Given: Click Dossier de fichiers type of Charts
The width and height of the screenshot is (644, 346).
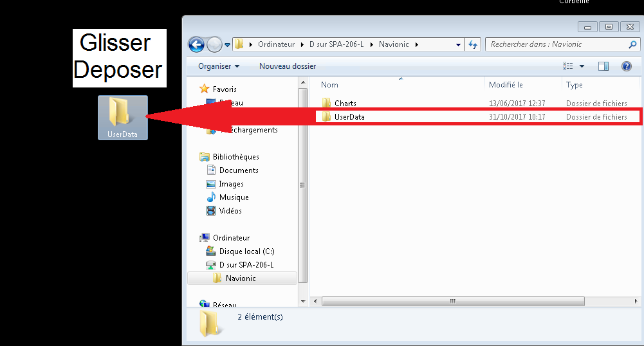Looking at the screenshot, I should (596, 104).
